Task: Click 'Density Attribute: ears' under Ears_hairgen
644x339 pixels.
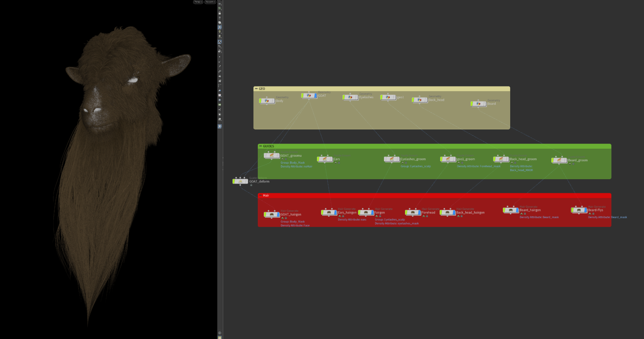Action: point(352,220)
